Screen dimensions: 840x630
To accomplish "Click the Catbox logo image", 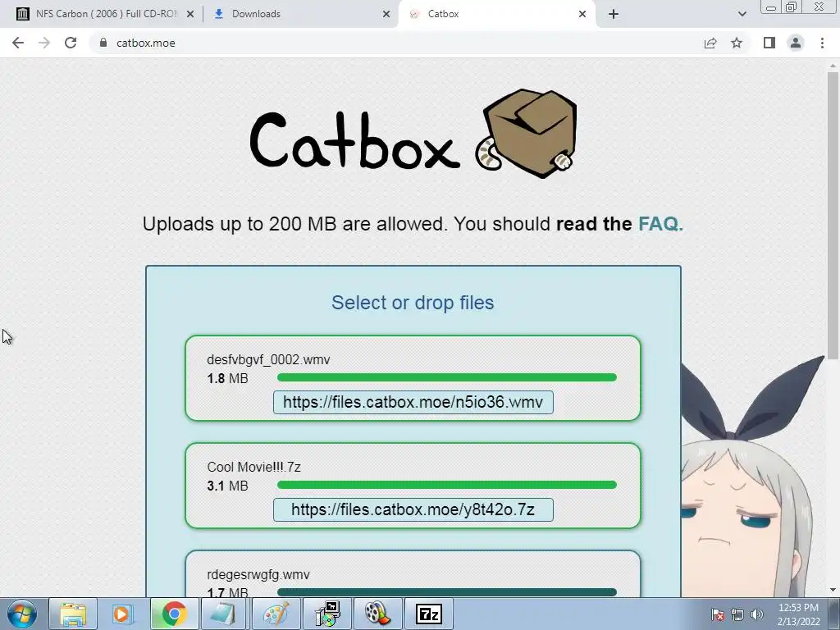I will [413, 134].
